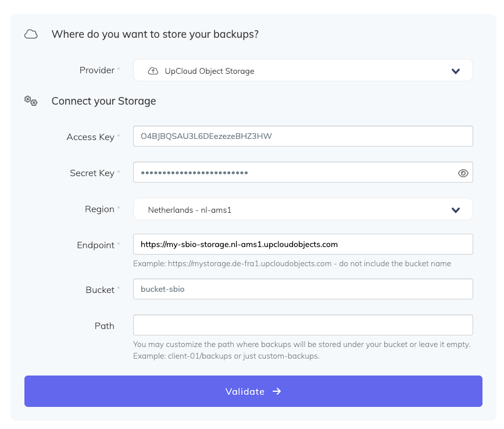This screenshot has height=429, width=504.
Task: Click the UpCloud upload icon in Provider field
Action: (153, 71)
